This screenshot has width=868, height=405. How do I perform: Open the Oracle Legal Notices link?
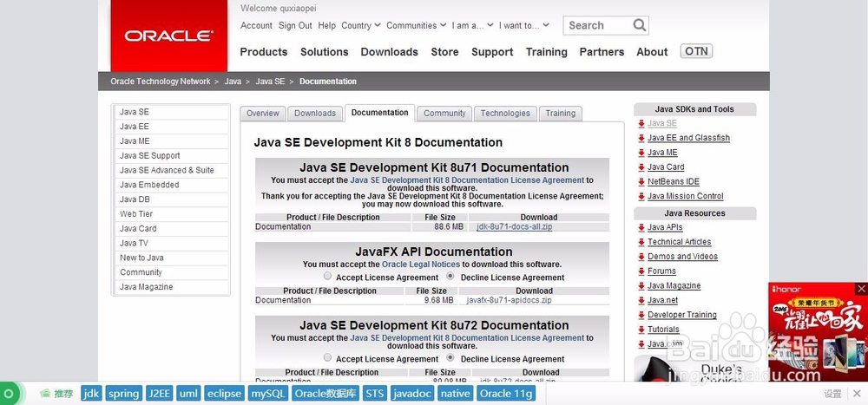[x=421, y=265]
